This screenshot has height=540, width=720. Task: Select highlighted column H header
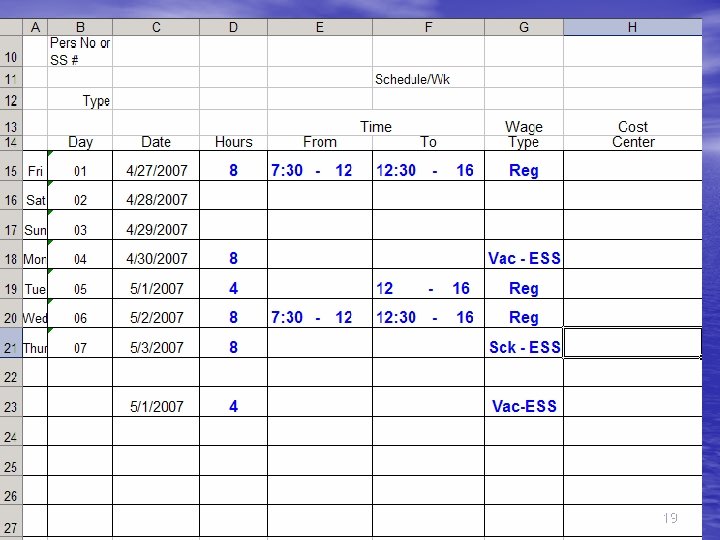pyautogui.click(x=632, y=27)
